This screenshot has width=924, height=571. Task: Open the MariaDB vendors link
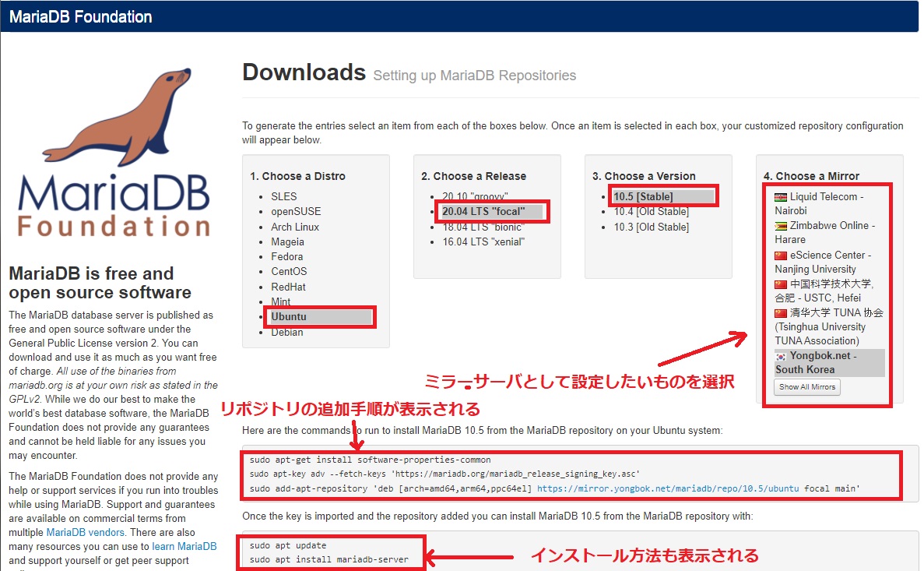point(86,533)
